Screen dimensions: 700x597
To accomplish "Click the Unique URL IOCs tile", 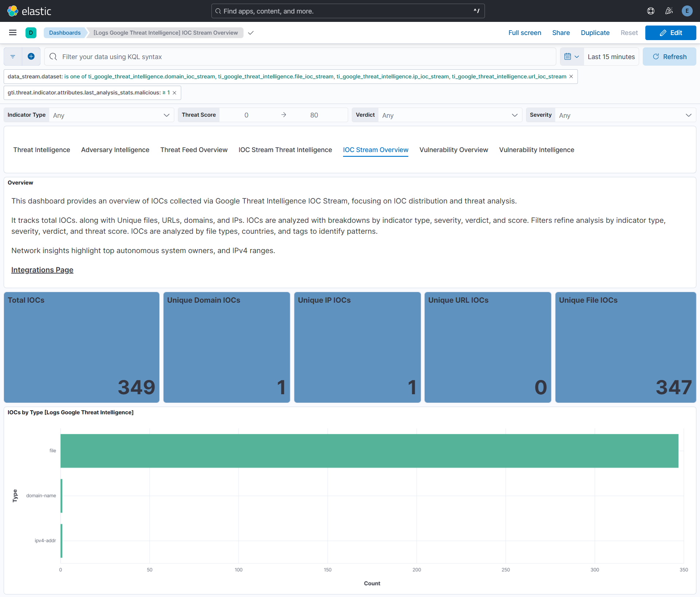I will [488, 347].
